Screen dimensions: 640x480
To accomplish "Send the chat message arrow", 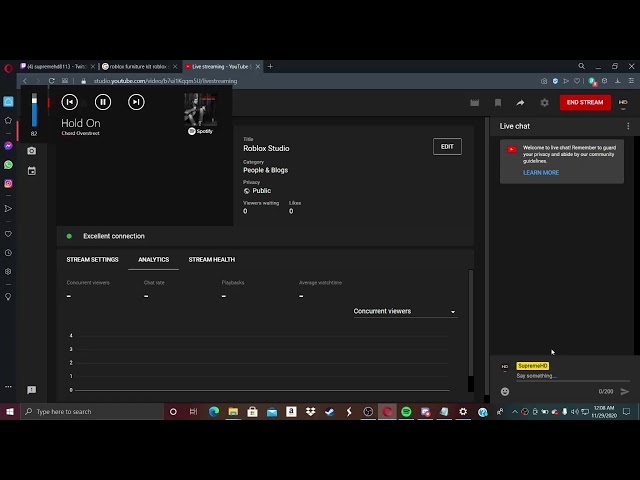I will (624, 391).
